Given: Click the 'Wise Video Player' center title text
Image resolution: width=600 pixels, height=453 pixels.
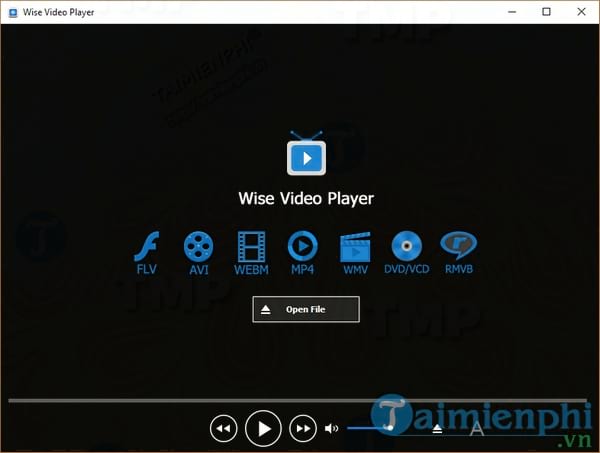Looking at the screenshot, I should click(x=306, y=199).
